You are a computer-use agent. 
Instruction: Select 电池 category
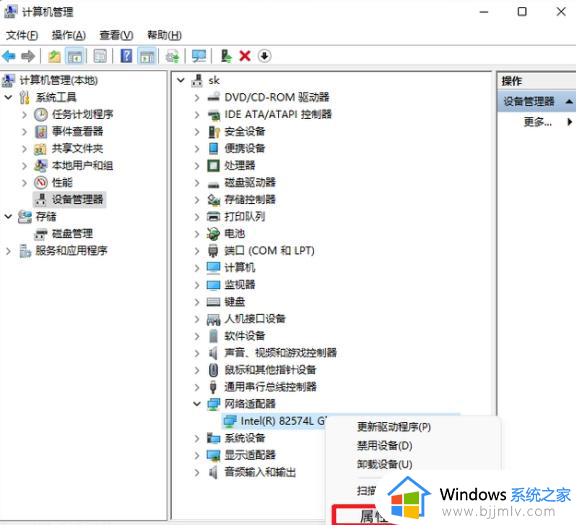tap(234, 234)
